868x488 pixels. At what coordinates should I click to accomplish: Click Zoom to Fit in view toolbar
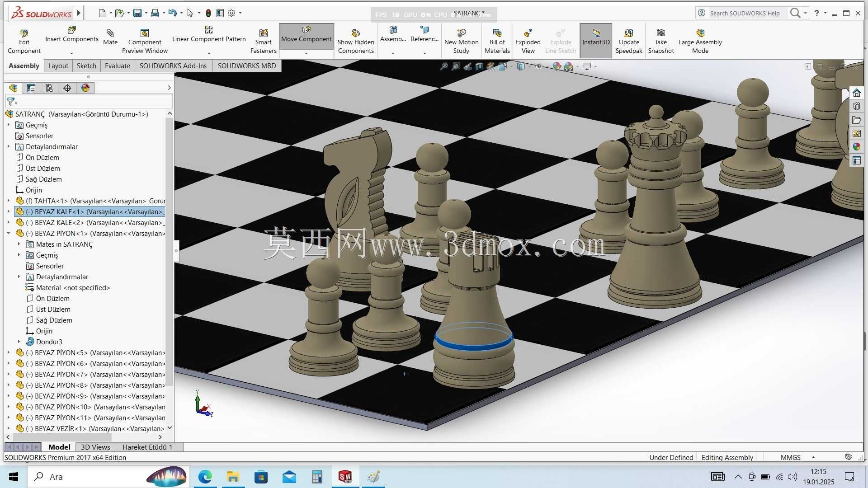click(444, 66)
